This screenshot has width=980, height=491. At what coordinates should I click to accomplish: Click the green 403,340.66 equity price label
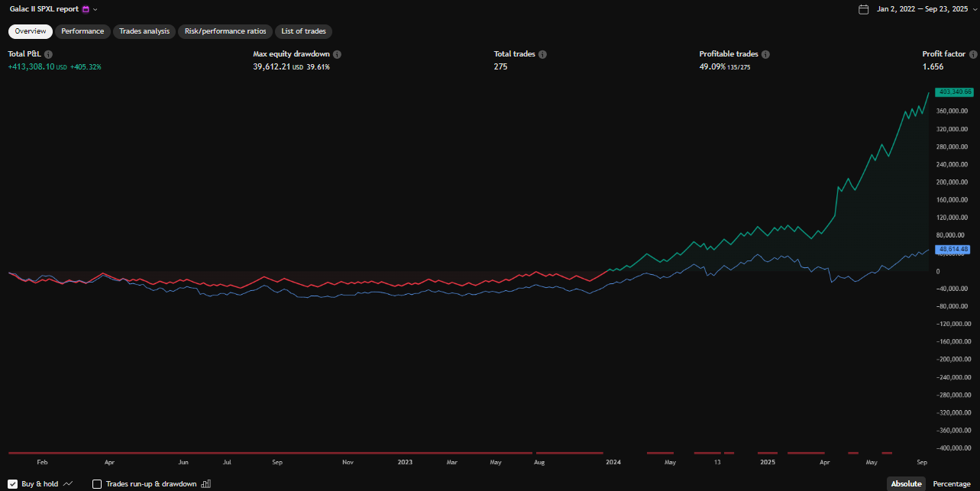(x=954, y=92)
